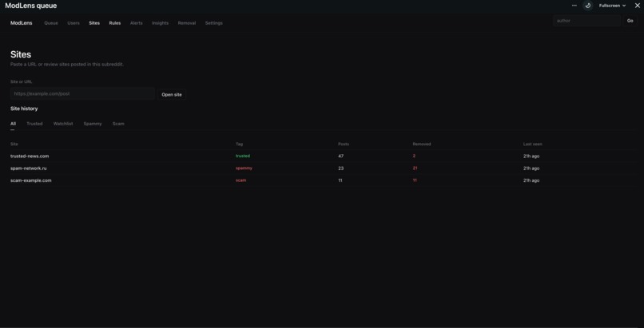Click the red spammy tag
The width and height of the screenshot is (644, 328).
coord(244,168)
